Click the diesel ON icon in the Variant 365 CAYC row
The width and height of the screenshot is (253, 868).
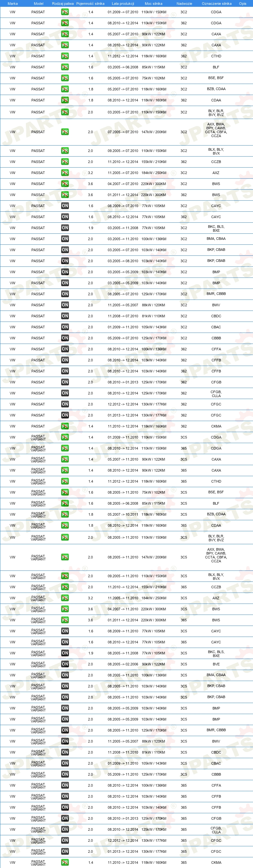pyautogui.click(x=65, y=642)
